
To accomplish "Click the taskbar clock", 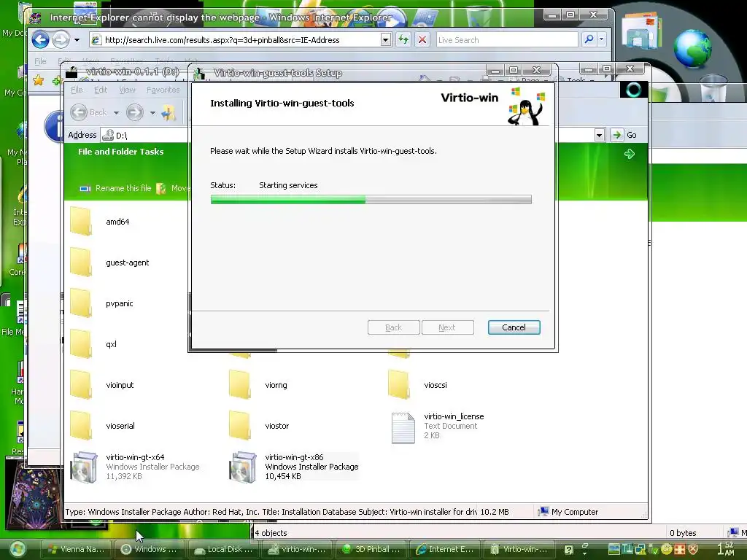I will point(726,549).
